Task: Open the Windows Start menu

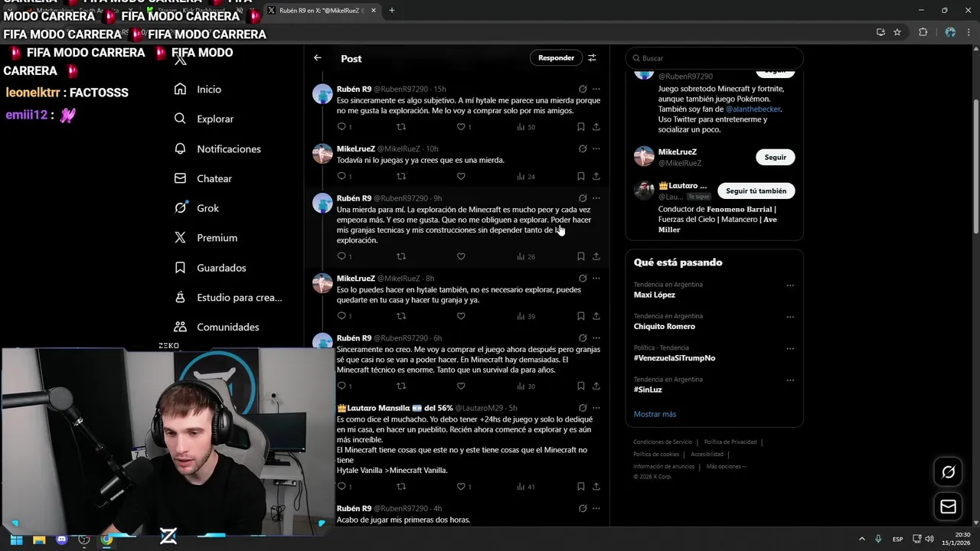Action: [x=16, y=539]
